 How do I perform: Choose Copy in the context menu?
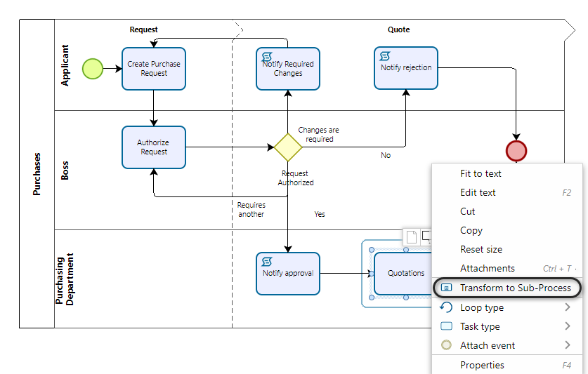(471, 230)
